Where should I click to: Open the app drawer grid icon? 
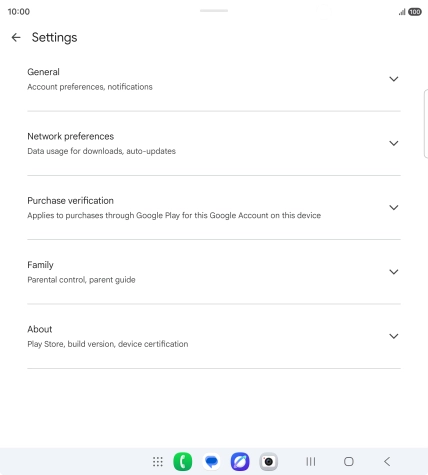pyautogui.click(x=158, y=462)
